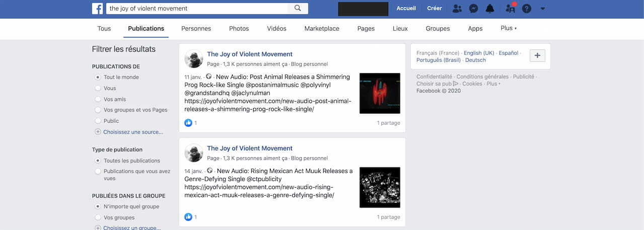644x230 pixels.
Task: Open notifications bell icon
Action: tap(490, 9)
